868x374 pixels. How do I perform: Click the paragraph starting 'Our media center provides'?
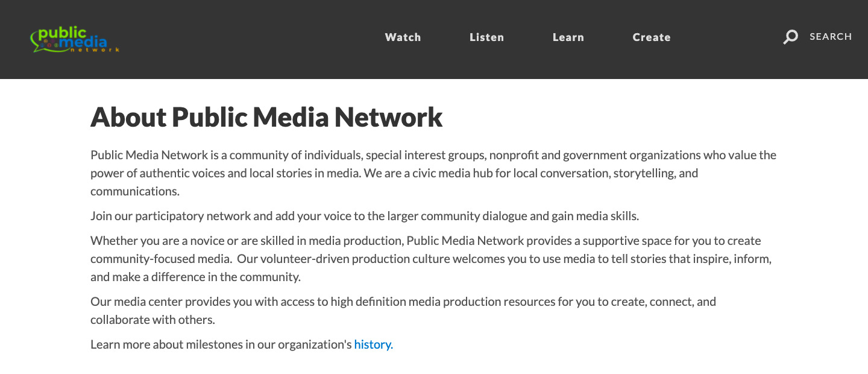click(403, 310)
